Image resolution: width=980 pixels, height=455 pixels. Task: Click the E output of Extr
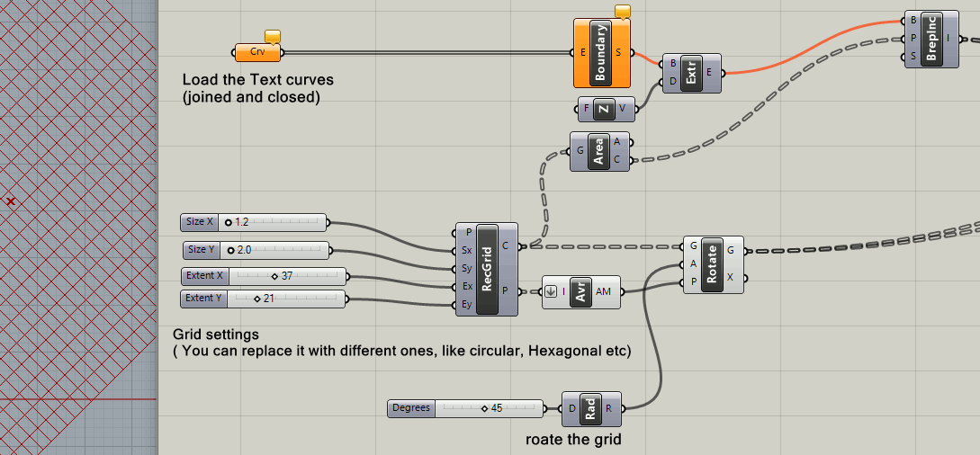click(x=709, y=73)
